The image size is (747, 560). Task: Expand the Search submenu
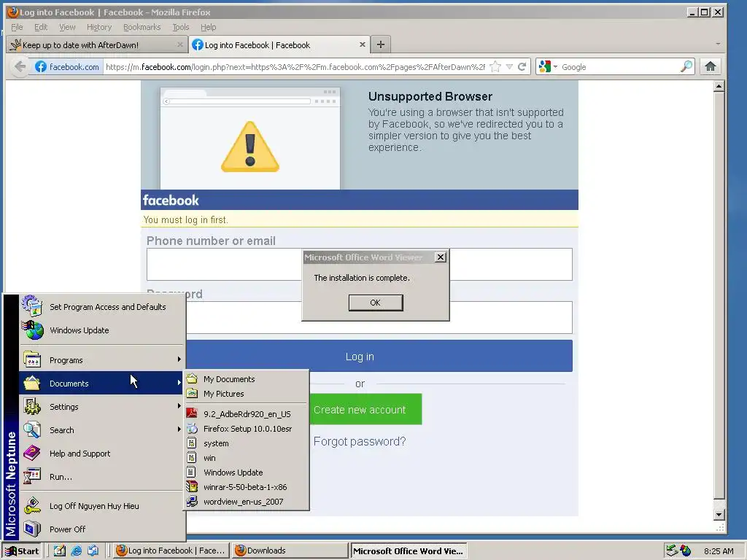(x=101, y=430)
